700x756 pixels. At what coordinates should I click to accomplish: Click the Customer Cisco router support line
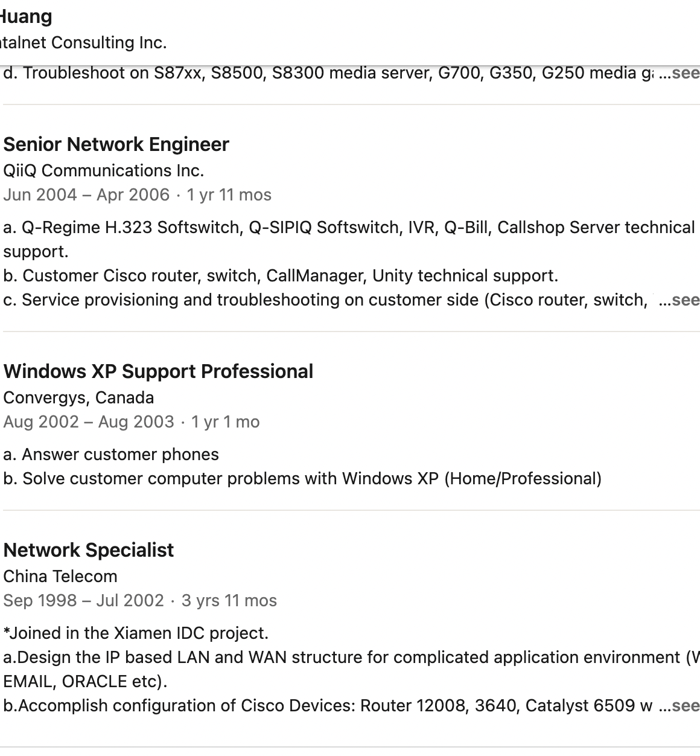(281, 276)
